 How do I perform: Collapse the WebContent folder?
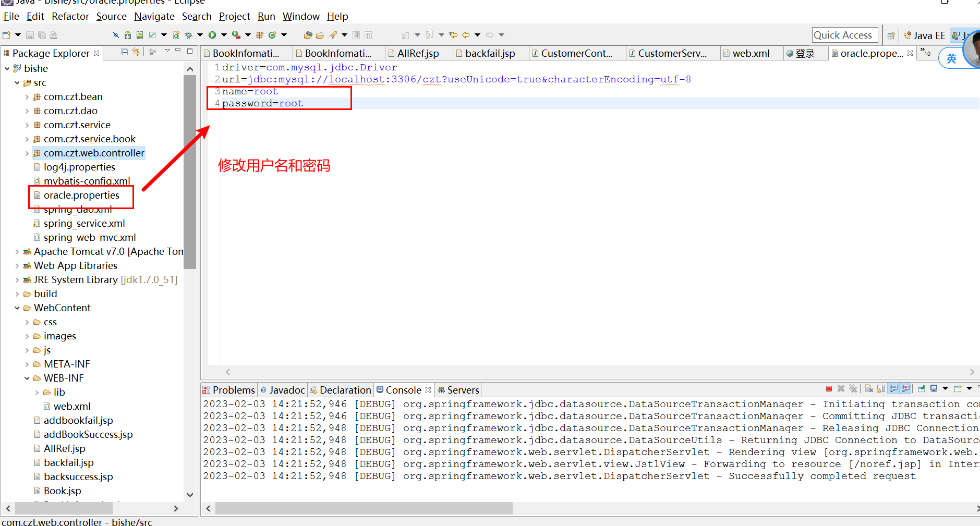(x=17, y=308)
